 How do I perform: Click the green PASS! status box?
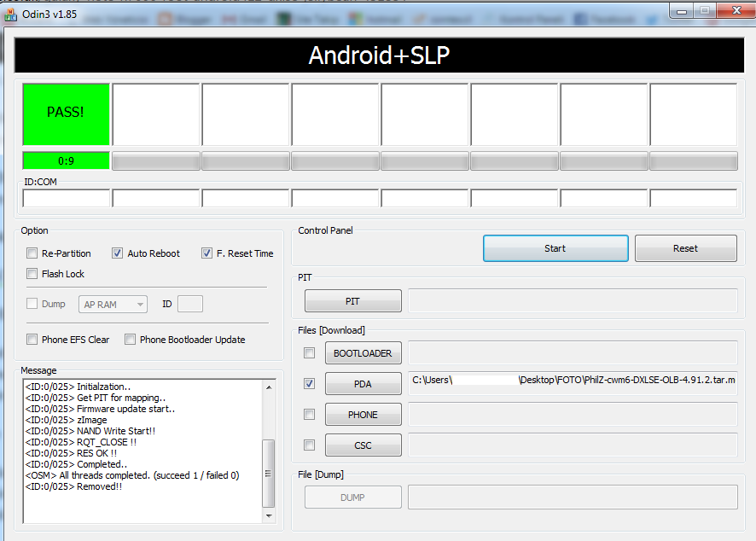tap(66, 114)
